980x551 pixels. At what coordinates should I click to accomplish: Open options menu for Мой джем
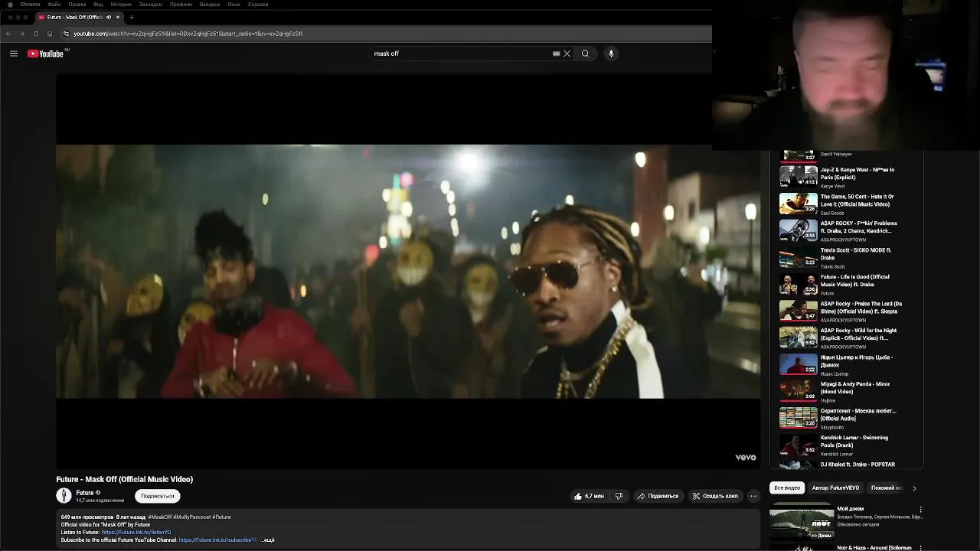[x=920, y=510]
